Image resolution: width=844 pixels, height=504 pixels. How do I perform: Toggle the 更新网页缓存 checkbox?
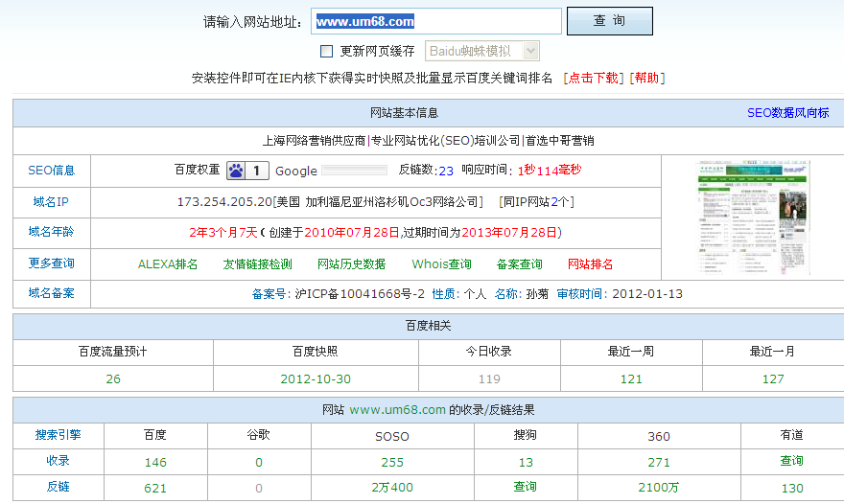[x=326, y=51]
